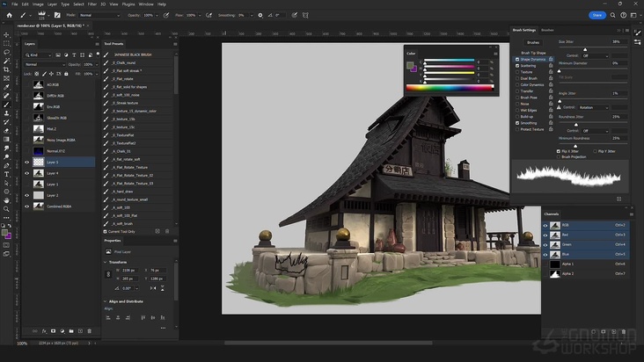The image size is (644, 362).
Task: Click the Alpha 1 channel thumbnail
Action: (x=555, y=264)
